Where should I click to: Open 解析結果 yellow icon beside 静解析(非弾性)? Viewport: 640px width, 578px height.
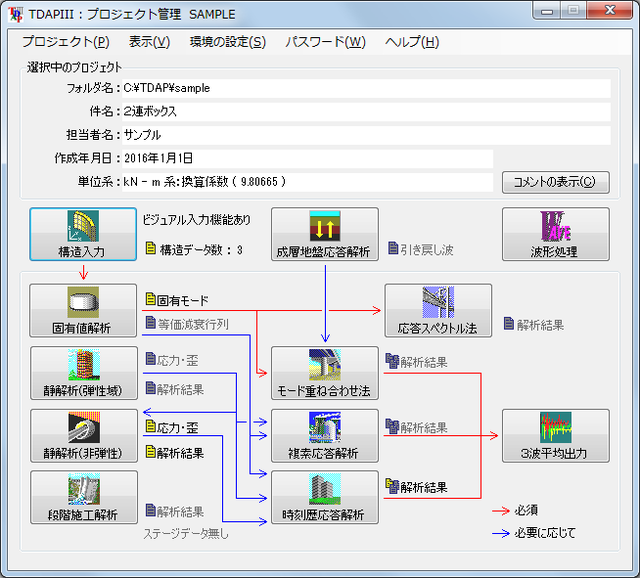click(x=151, y=452)
